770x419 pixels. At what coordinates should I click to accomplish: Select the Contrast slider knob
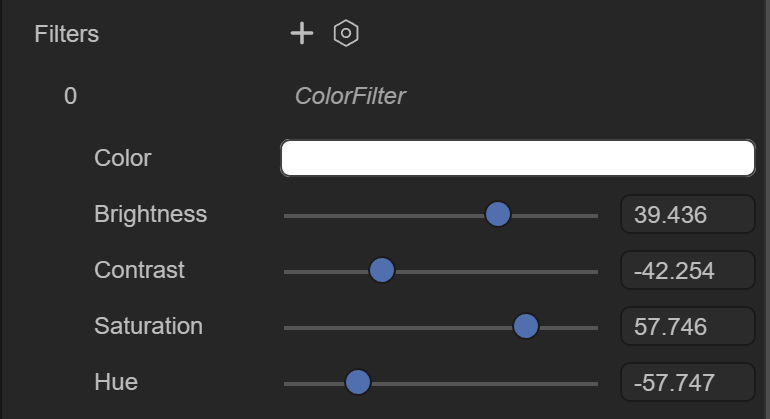pyautogui.click(x=382, y=270)
